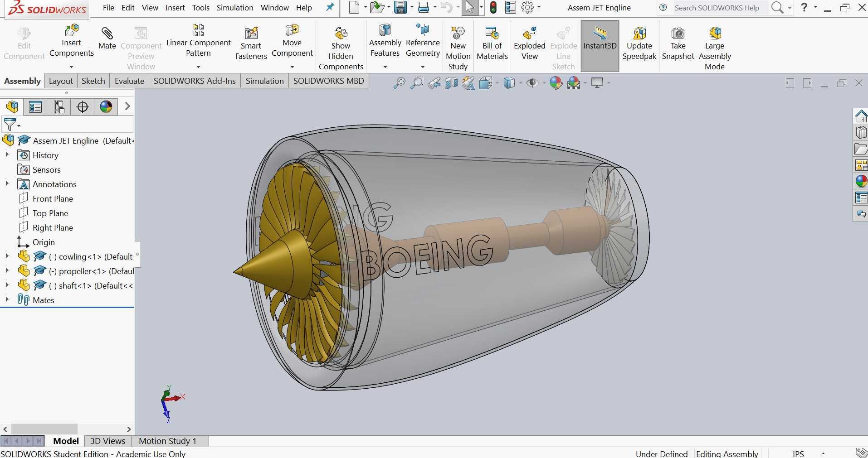Open the Simulation menu

coord(235,8)
